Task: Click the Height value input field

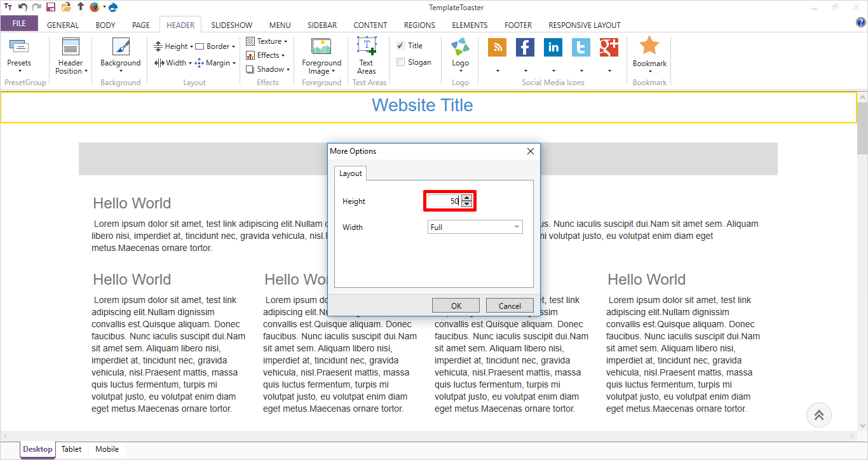Action: coord(444,201)
